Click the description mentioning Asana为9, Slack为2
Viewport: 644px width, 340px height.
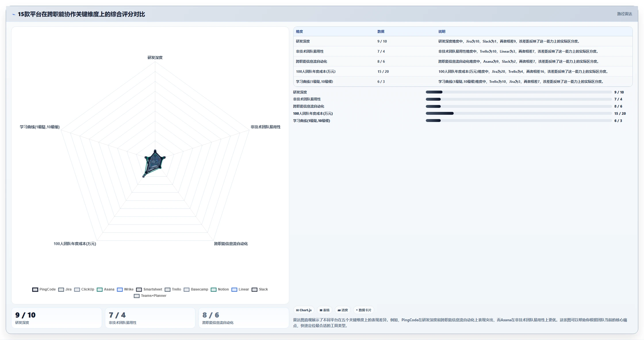click(x=518, y=62)
